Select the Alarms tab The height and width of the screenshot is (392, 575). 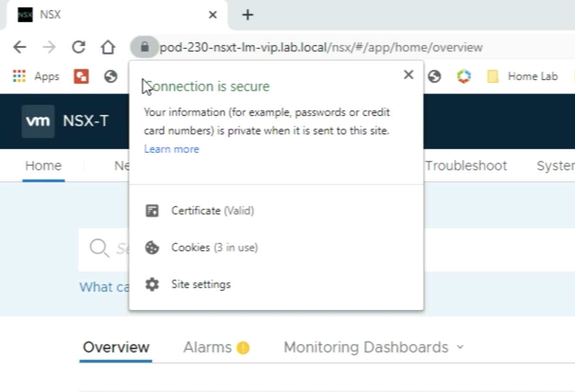[208, 348]
